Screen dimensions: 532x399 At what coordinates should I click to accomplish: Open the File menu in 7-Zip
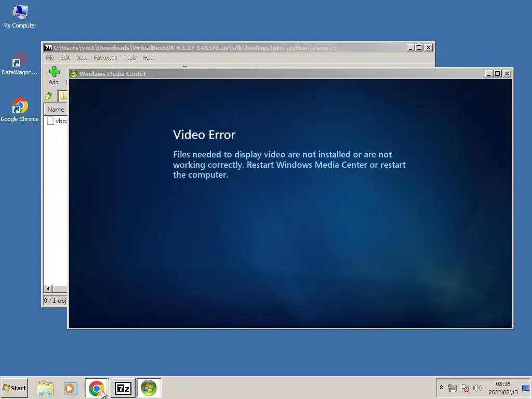coord(50,58)
